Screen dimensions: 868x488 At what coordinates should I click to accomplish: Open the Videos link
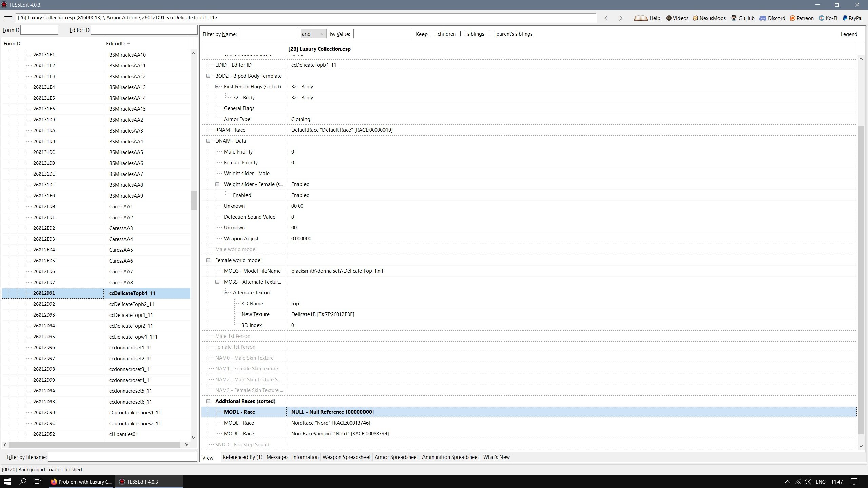tap(677, 18)
